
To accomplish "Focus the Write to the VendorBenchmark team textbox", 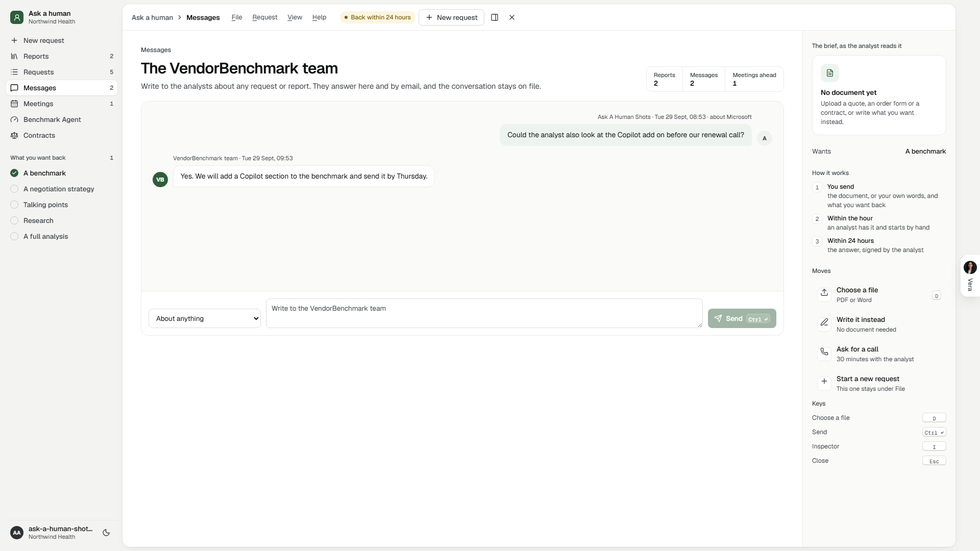I will pyautogui.click(x=484, y=313).
